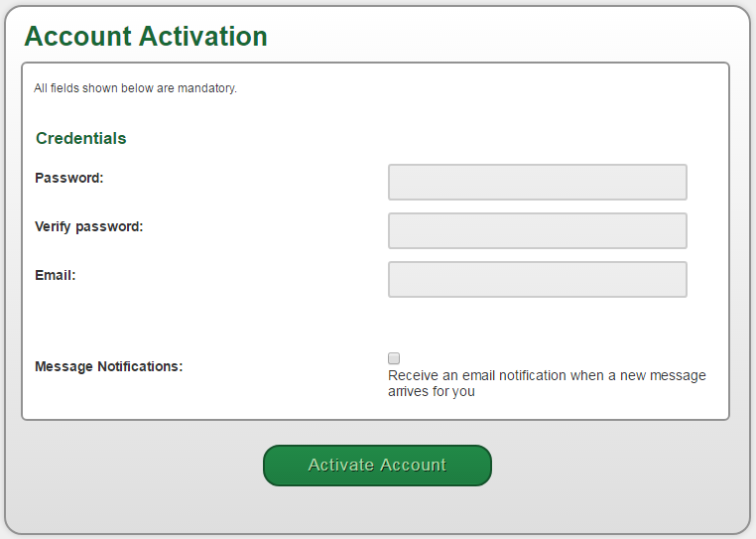Image resolution: width=756 pixels, height=539 pixels.
Task: Click the 'All fields shown below are mandatory' notice
Action: point(136,88)
